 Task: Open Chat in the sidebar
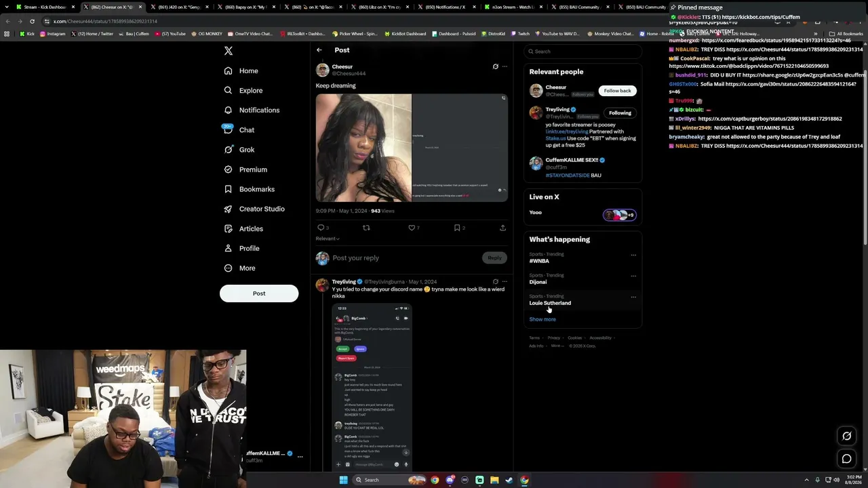click(238, 129)
